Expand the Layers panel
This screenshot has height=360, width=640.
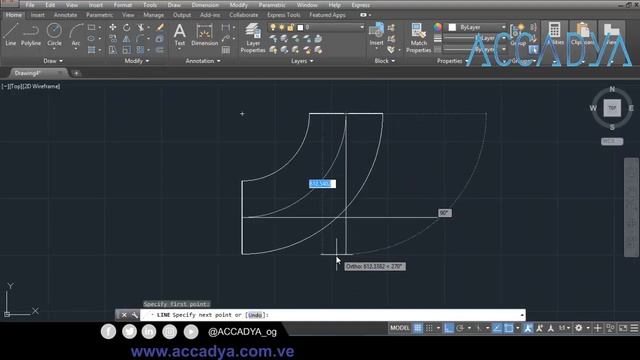coord(302,61)
